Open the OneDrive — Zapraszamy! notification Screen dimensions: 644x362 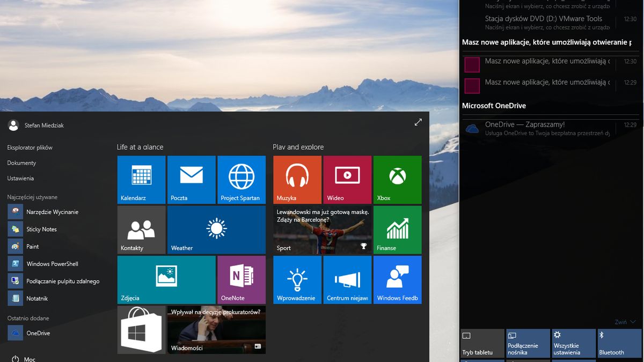click(551, 128)
